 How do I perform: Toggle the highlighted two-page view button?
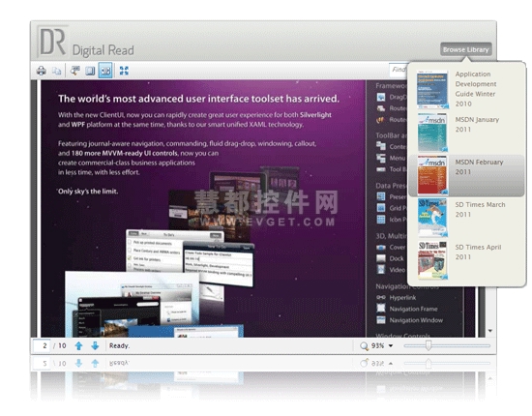pyautogui.click(x=105, y=71)
